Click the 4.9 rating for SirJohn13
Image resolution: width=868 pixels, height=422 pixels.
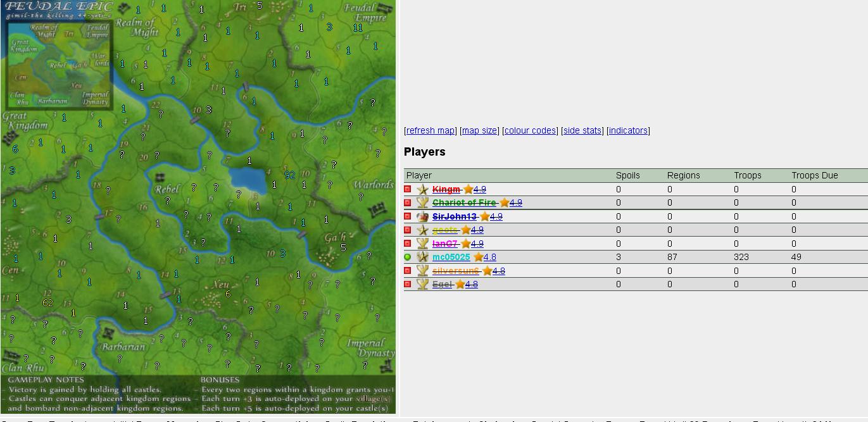(496, 216)
